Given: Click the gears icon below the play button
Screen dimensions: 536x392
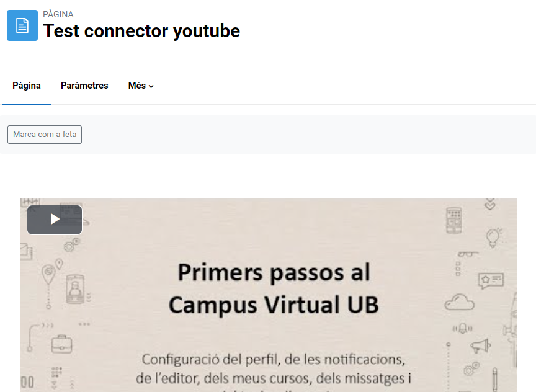Looking at the screenshot, I should (72, 245).
